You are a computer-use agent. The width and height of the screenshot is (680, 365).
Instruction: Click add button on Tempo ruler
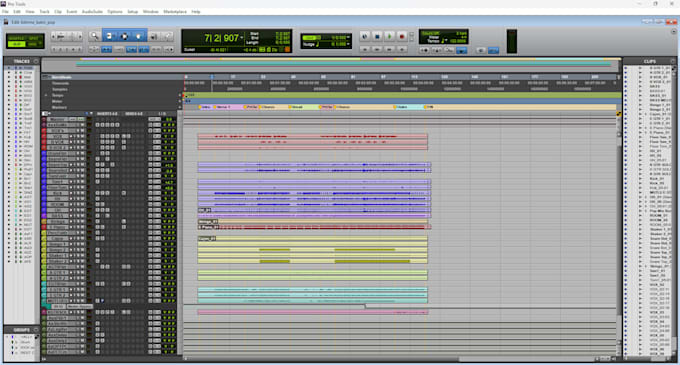180,95
